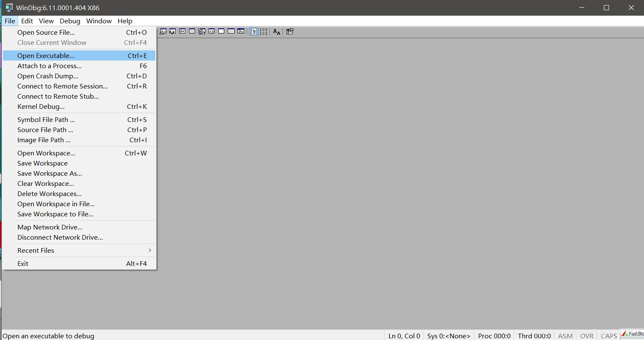Click the Proc 000:0 status field
644x340 pixels.
494,336
